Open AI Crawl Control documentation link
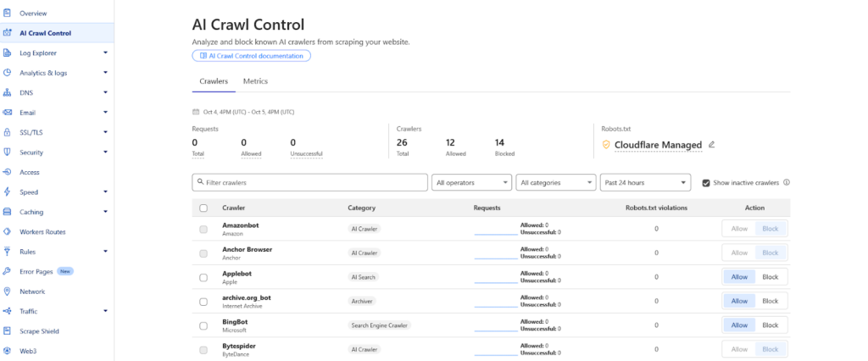 pyautogui.click(x=252, y=56)
